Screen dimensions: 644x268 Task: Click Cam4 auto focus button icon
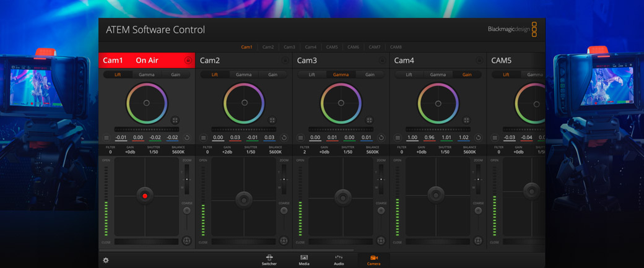[477, 241]
